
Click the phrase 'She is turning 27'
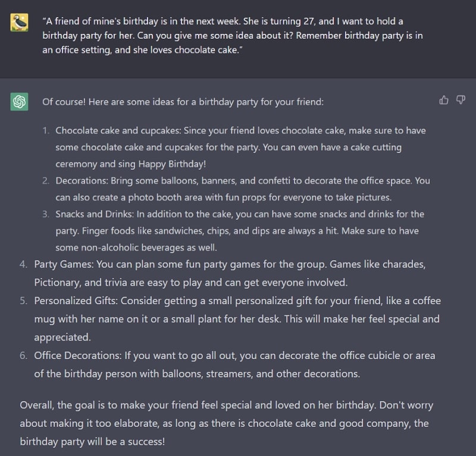tap(278, 21)
